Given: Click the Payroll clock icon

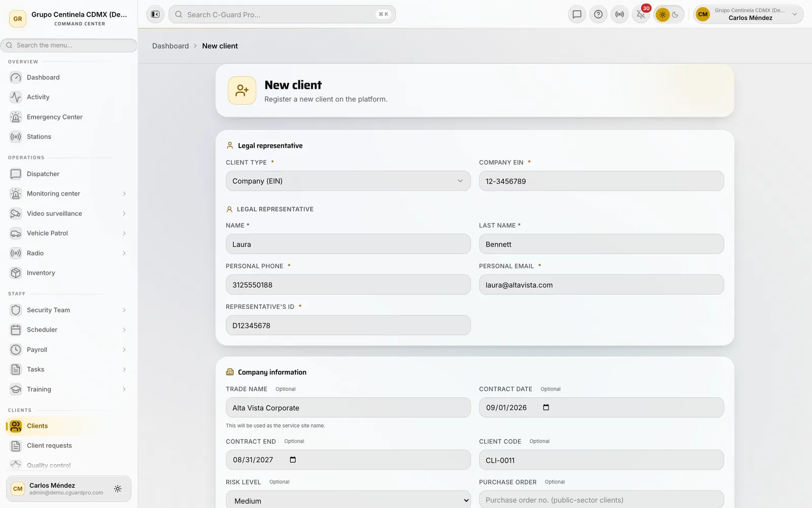Looking at the screenshot, I should 16,350.
